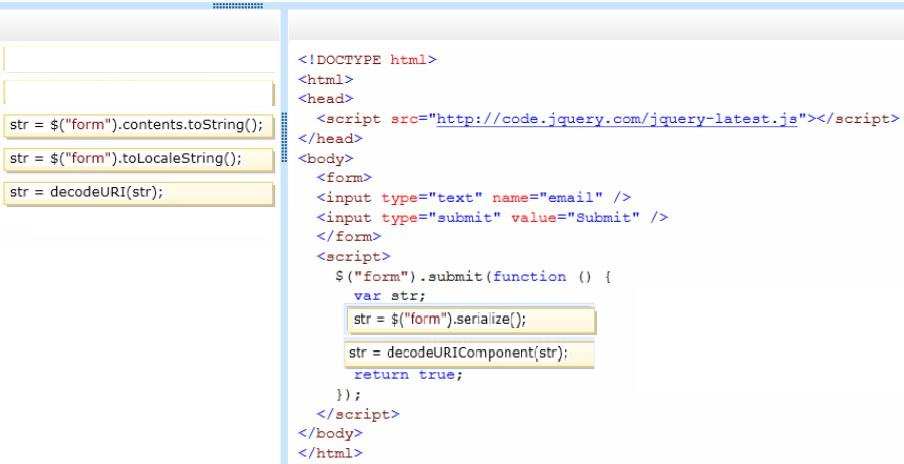Click the input type="submit" line
Viewport: 904px width, 464px height.
[492, 217]
